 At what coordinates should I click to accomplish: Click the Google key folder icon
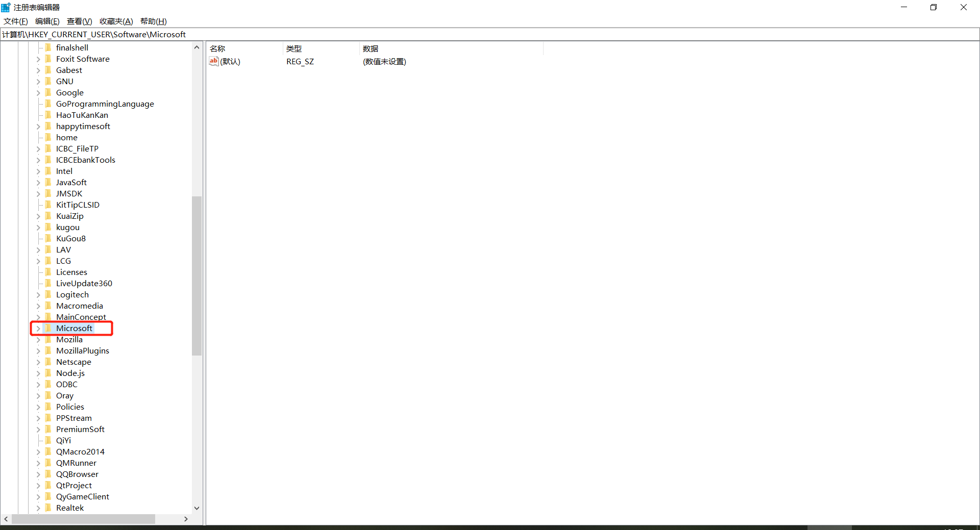tap(48, 92)
